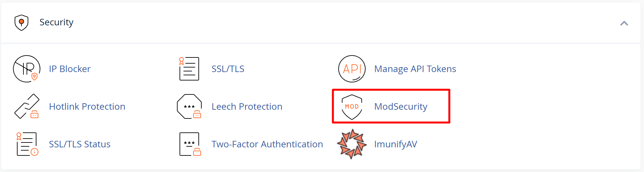Image resolution: width=644 pixels, height=172 pixels.
Task: Open Hotlink Protection text link
Action: pyautogui.click(x=87, y=106)
